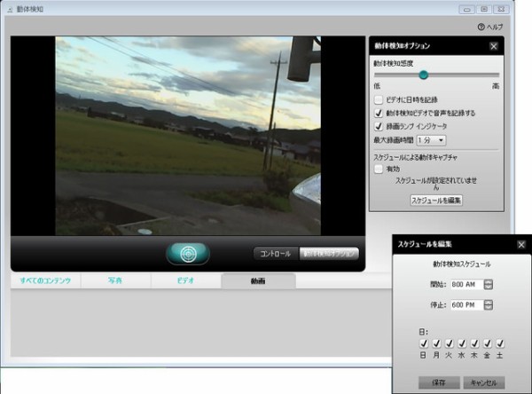Click the 停止 time field showing 6:00 PM

coord(467,304)
